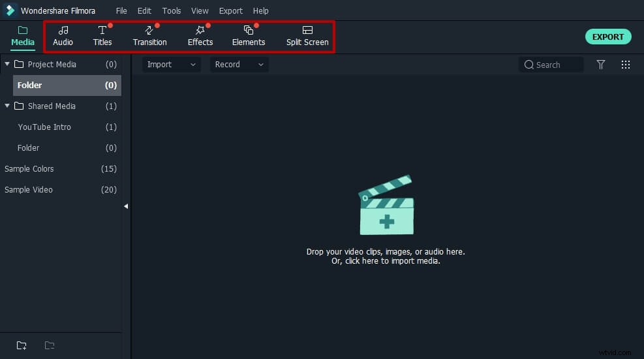Select Folder under Shared Media
644x359 pixels.
click(61, 148)
